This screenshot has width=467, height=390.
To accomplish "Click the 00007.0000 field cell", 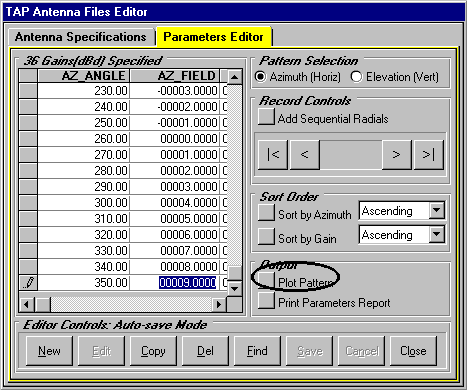I will coord(175,251).
